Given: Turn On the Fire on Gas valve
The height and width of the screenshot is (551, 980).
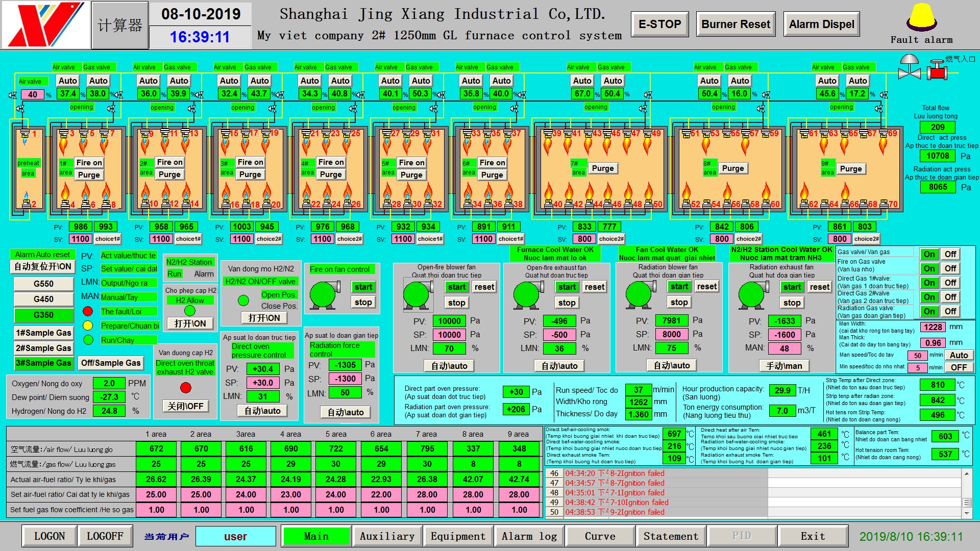Looking at the screenshot, I should coord(929,268).
